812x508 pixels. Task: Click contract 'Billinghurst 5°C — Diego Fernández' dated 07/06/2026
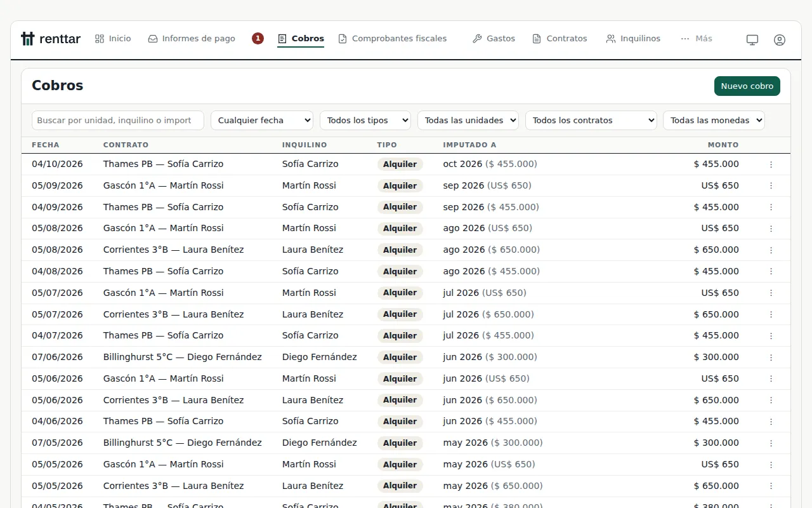pyautogui.click(x=183, y=357)
